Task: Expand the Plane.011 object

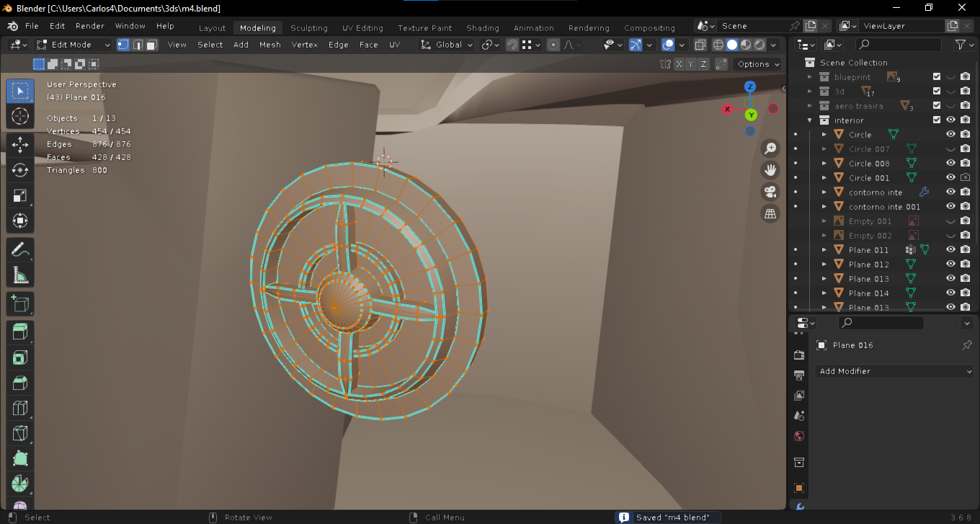Action: click(x=824, y=250)
